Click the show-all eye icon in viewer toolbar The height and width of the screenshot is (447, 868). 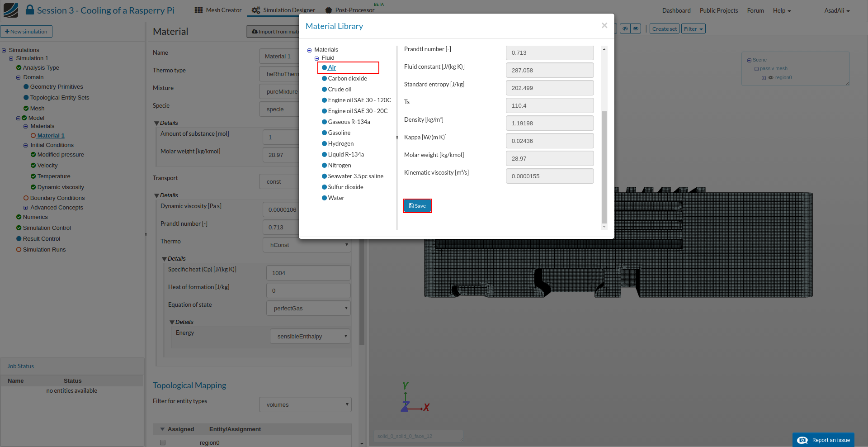point(636,29)
